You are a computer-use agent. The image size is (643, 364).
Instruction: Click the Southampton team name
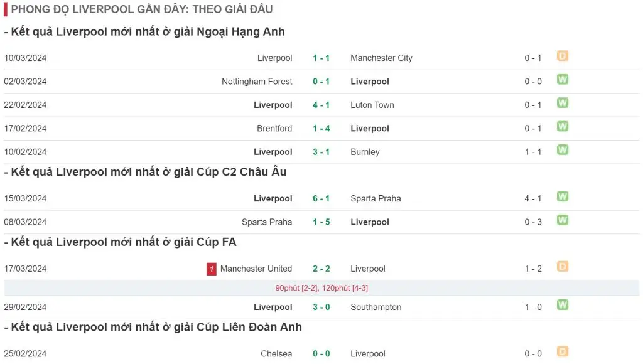point(376,307)
